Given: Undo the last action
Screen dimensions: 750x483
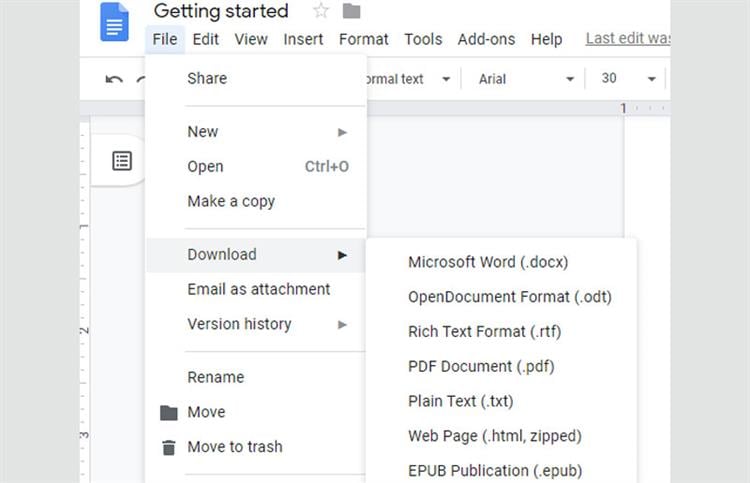Looking at the screenshot, I should coord(114,79).
